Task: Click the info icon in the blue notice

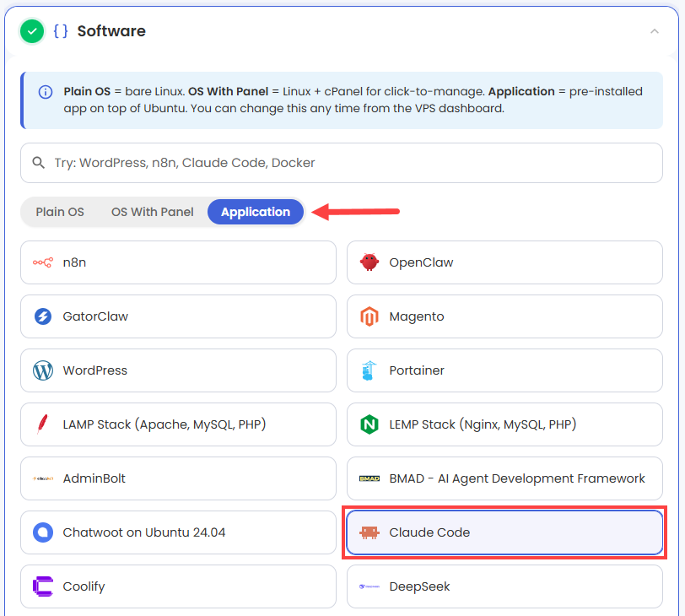Action: point(46,92)
